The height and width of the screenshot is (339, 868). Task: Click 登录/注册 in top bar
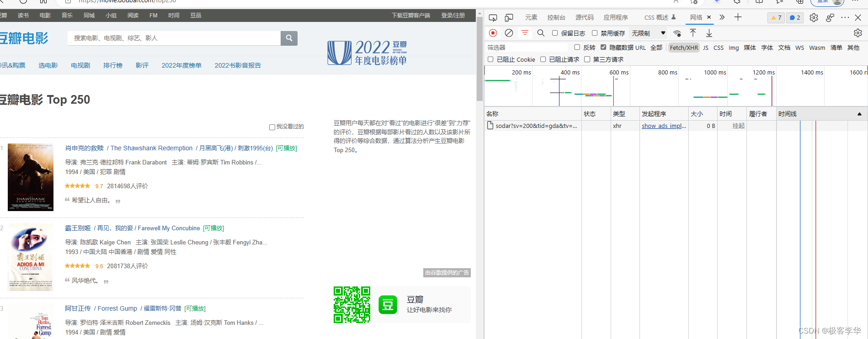click(x=453, y=16)
